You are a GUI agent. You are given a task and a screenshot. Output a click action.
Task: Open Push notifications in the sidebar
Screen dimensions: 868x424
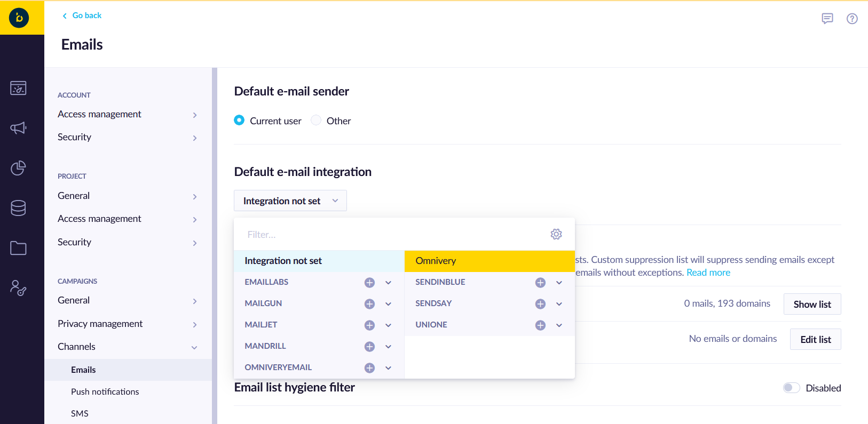105,391
